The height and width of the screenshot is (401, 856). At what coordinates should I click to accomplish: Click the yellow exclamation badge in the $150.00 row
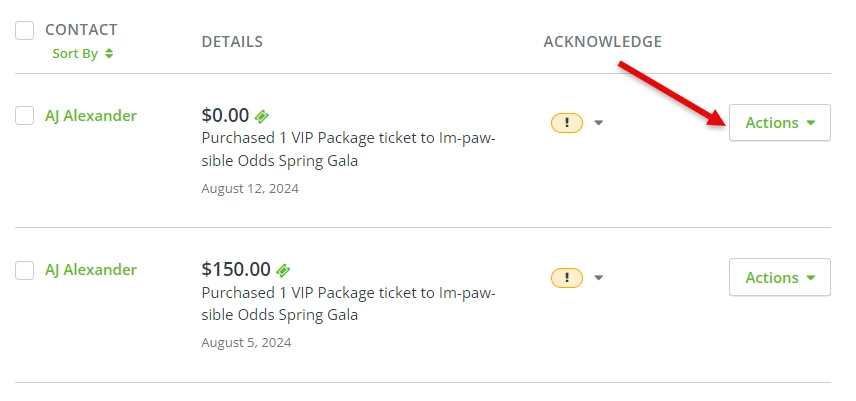pyautogui.click(x=567, y=277)
